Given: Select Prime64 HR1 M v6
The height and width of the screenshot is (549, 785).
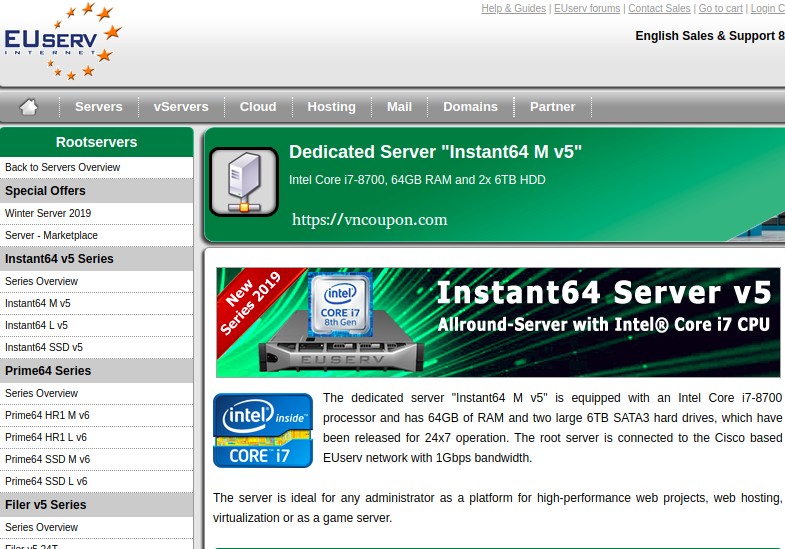Looking at the screenshot, I should [96, 416].
